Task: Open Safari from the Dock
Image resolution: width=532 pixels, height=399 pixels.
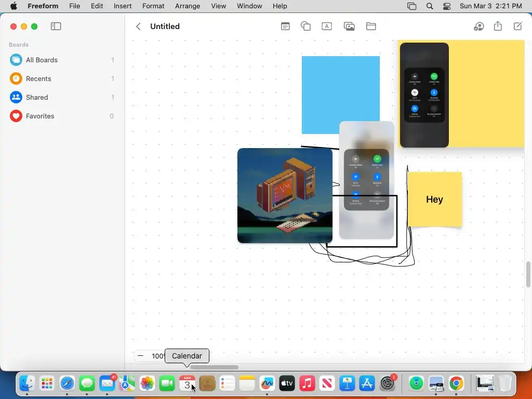Action: point(67,384)
